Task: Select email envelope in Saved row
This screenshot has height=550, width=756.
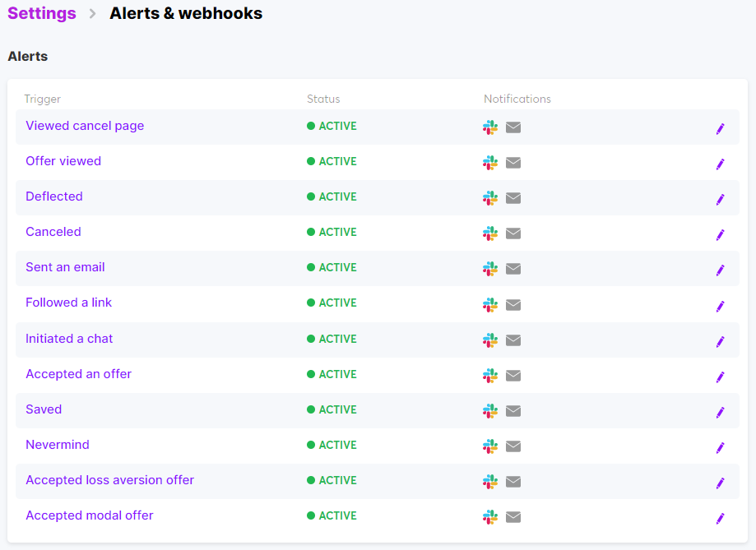Action: tap(513, 411)
